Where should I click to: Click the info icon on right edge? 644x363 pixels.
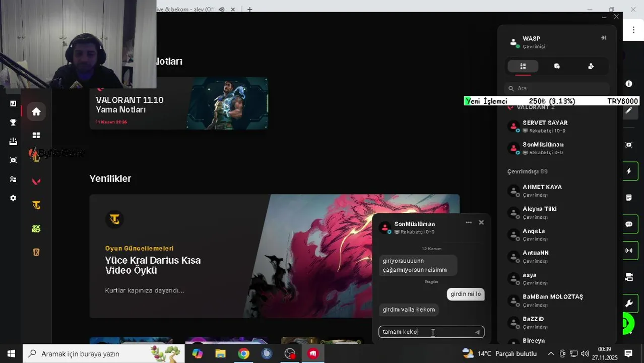tap(629, 84)
